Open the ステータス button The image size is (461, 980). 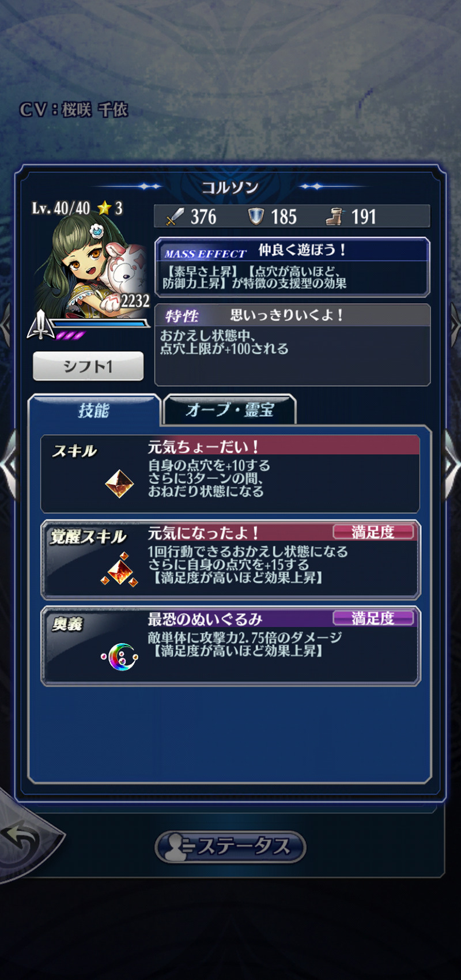(x=231, y=847)
